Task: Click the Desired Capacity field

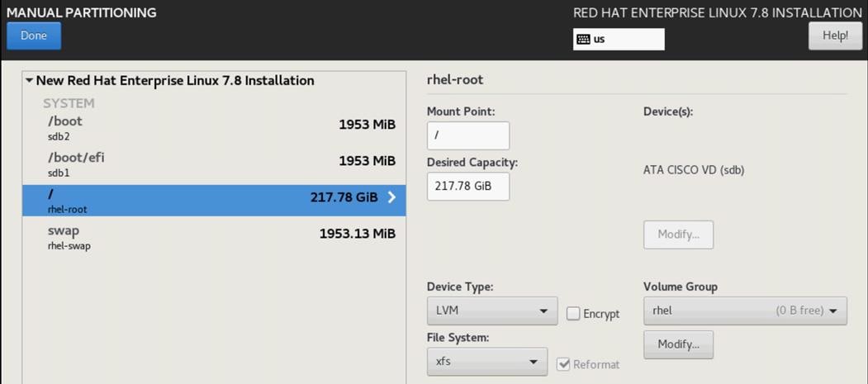Action: 468,187
